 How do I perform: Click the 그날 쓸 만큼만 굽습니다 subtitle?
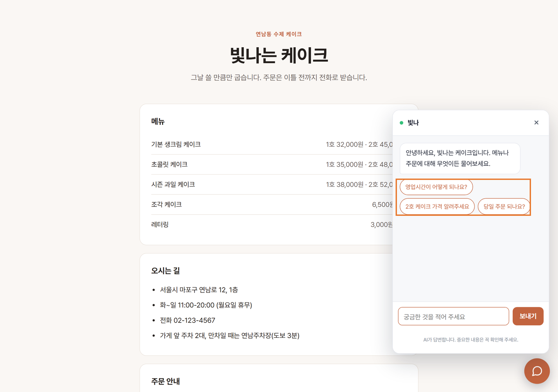pyautogui.click(x=279, y=77)
